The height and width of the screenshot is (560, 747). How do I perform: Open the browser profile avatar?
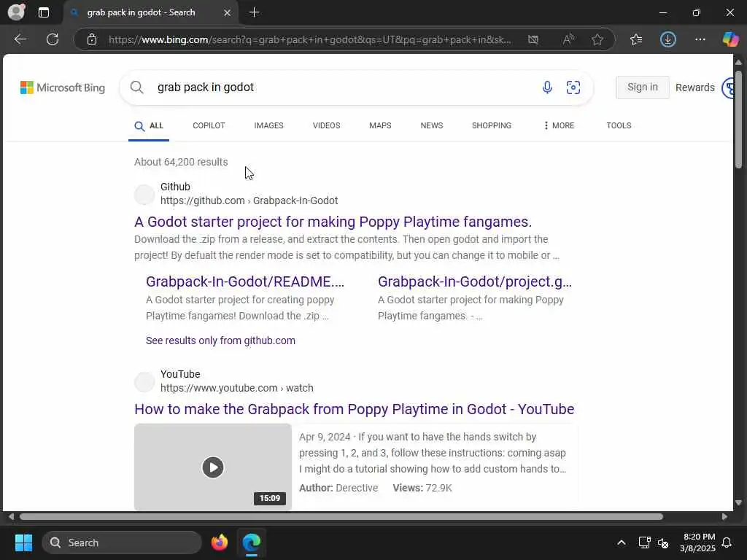[16, 12]
